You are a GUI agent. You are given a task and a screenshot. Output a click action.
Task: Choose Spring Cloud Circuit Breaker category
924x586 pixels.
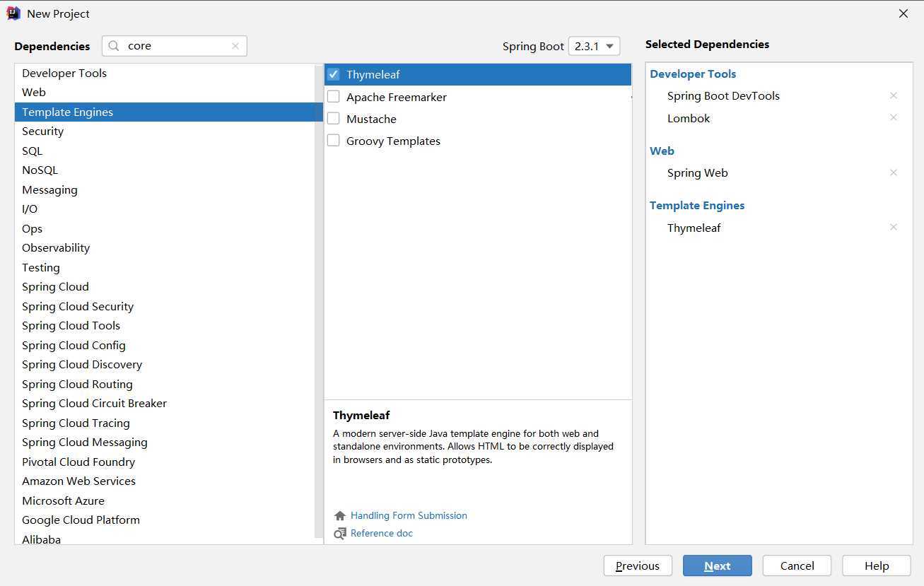165,404
